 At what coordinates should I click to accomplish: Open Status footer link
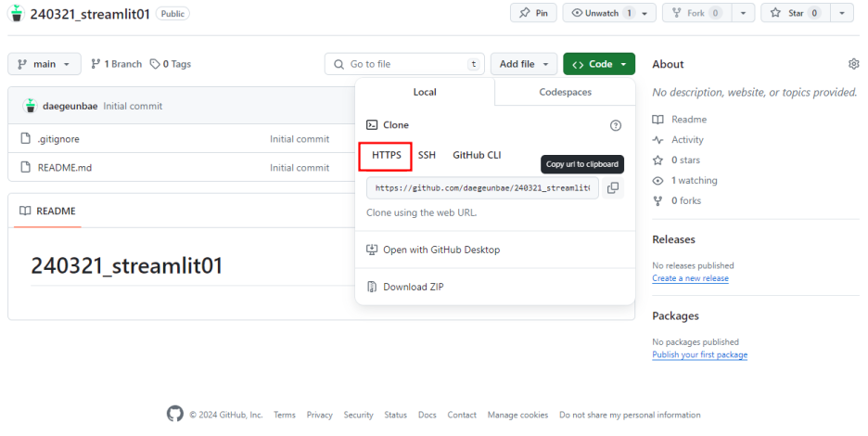(x=395, y=415)
